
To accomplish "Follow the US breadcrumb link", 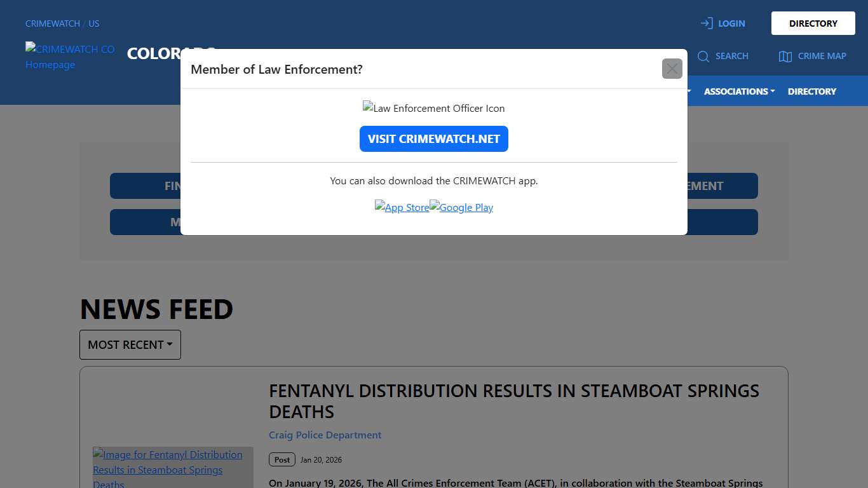I will click(x=94, y=24).
